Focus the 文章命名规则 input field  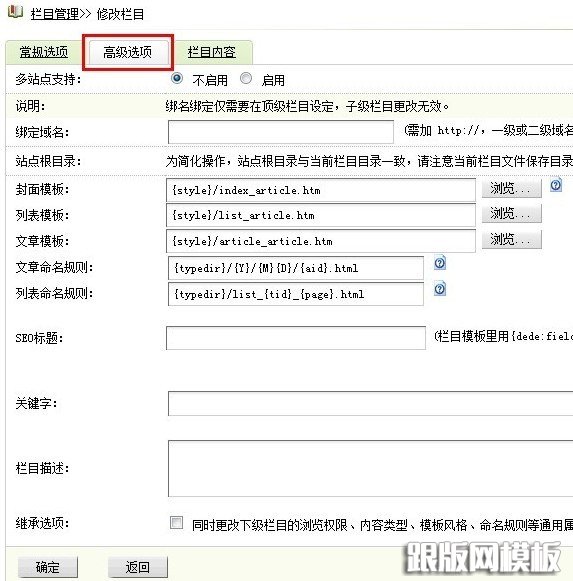[x=296, y=268]
